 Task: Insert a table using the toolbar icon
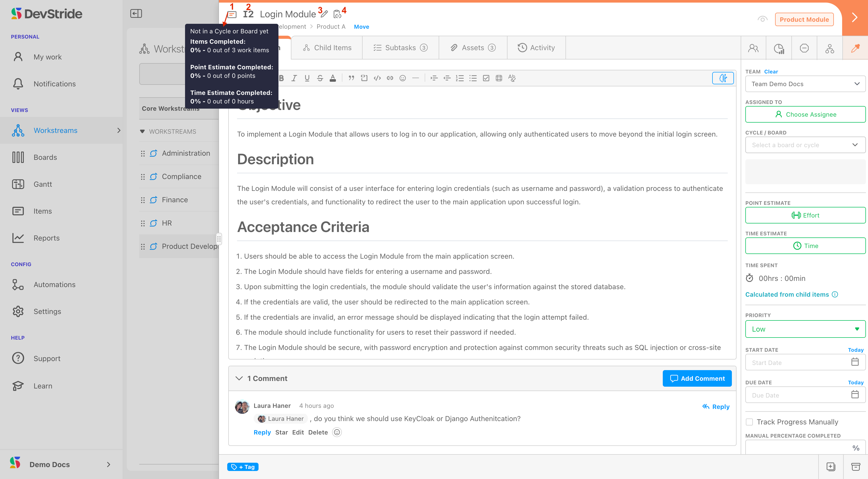pyautogui.click(x=499, y=78)
